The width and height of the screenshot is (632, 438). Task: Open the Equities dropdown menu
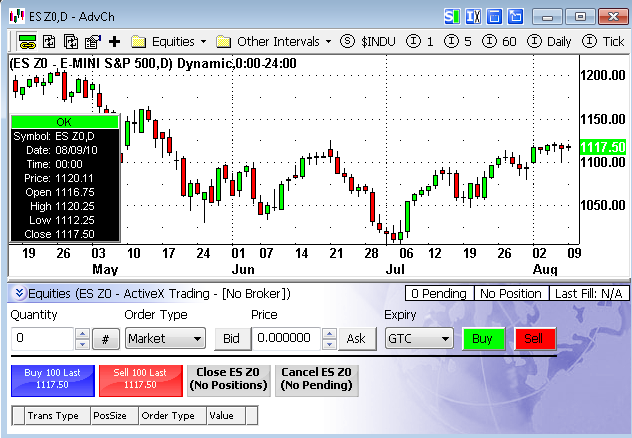204,42
